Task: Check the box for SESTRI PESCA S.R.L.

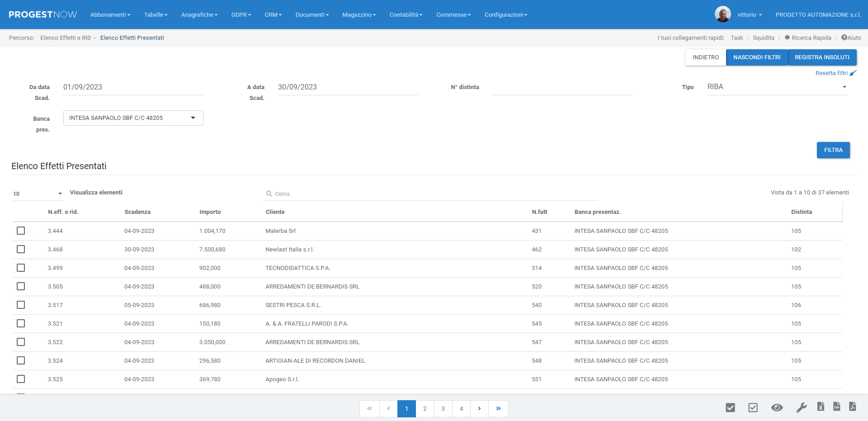Action: tap(21, 305)
